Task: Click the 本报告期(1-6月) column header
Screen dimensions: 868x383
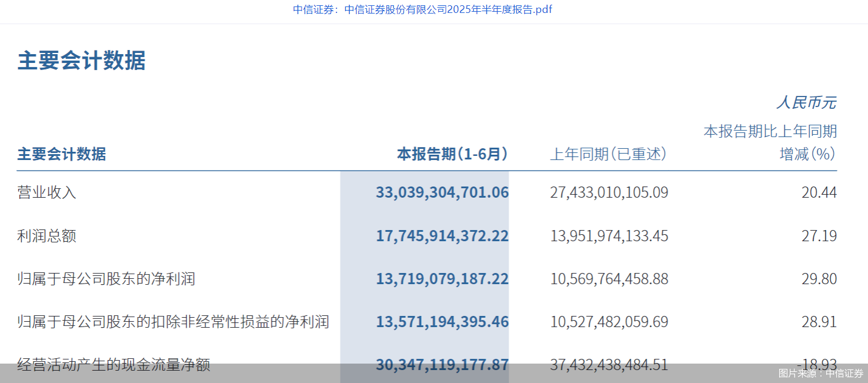Action: (x=452, y=154)
